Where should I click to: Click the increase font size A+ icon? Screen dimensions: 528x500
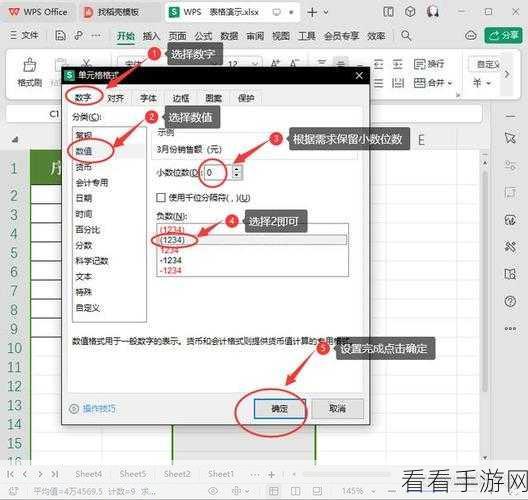tap(275, 63)
